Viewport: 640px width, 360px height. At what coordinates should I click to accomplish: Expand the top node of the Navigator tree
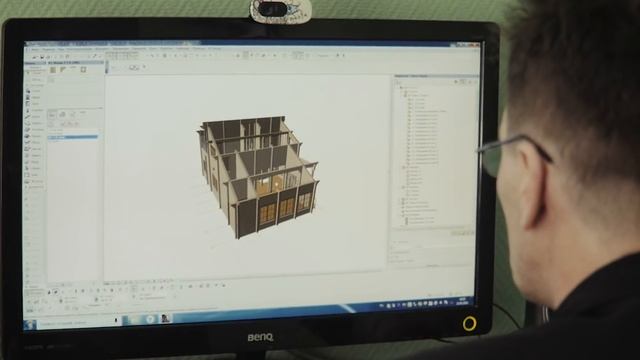tap(401, 87)
